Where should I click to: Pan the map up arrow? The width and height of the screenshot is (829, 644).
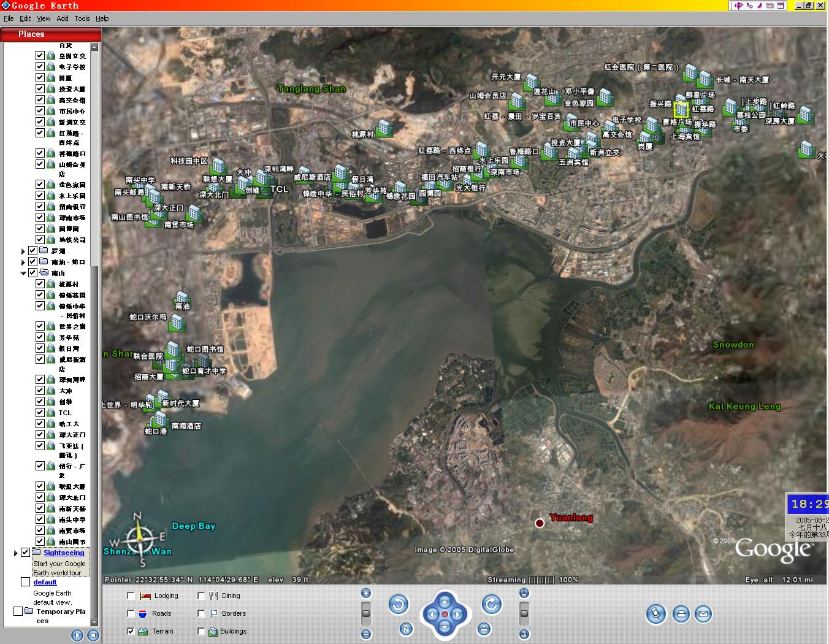pyautogui.click(x=445, y=602)
